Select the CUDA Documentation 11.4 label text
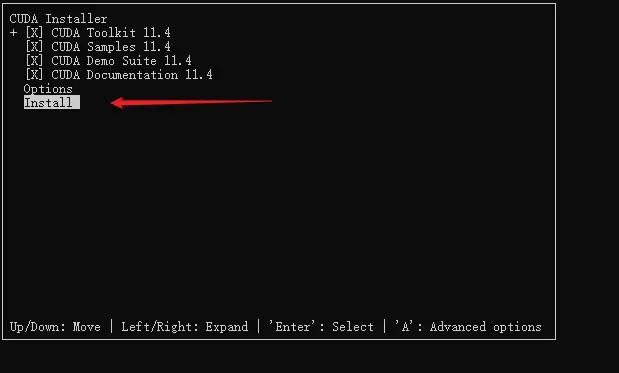619x373 pixels. (132, 75)
